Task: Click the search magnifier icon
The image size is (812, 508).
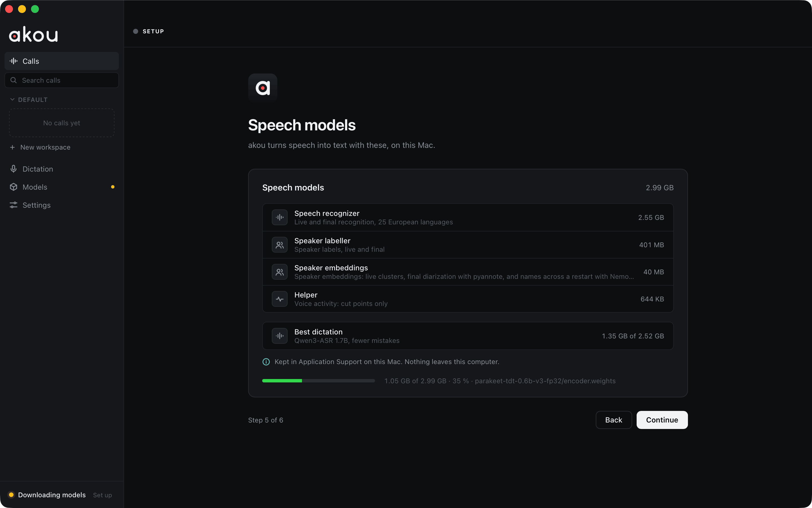Action: click(x=14, y=80)
